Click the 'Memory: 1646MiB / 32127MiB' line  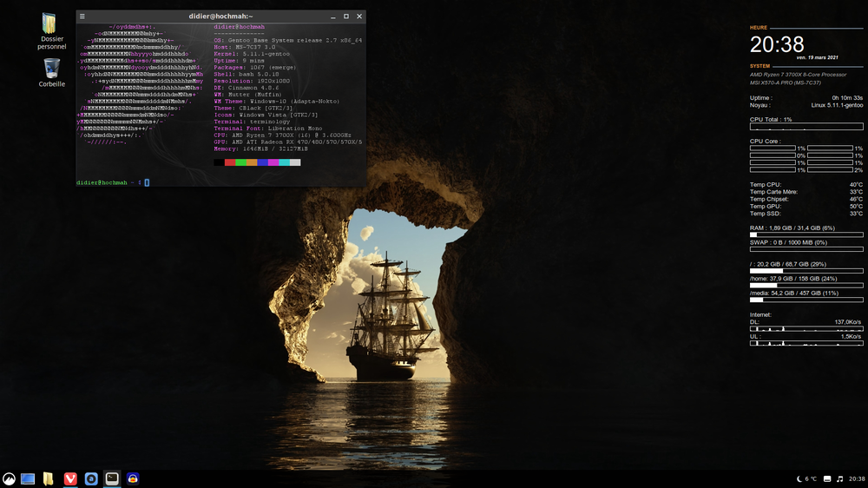[260, 149]
